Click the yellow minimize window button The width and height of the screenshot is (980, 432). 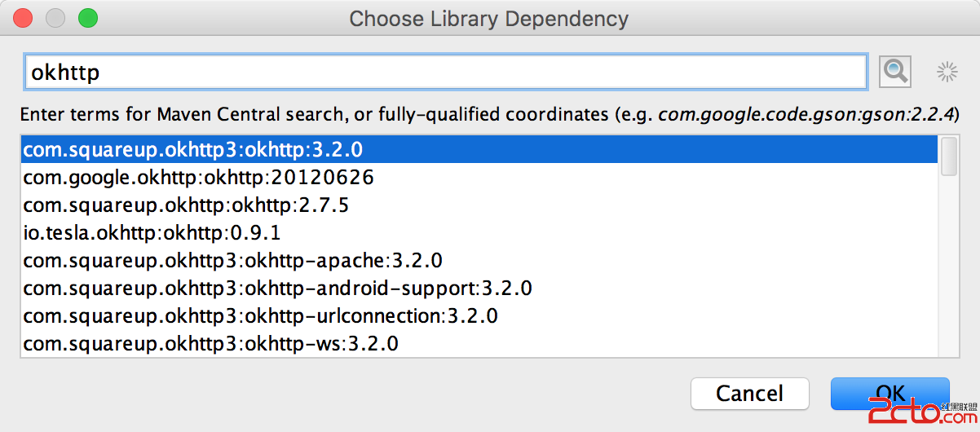(55, 17)
